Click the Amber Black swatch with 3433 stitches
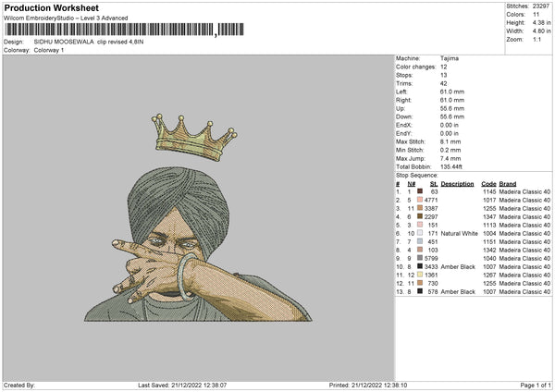 pos(420,266)
